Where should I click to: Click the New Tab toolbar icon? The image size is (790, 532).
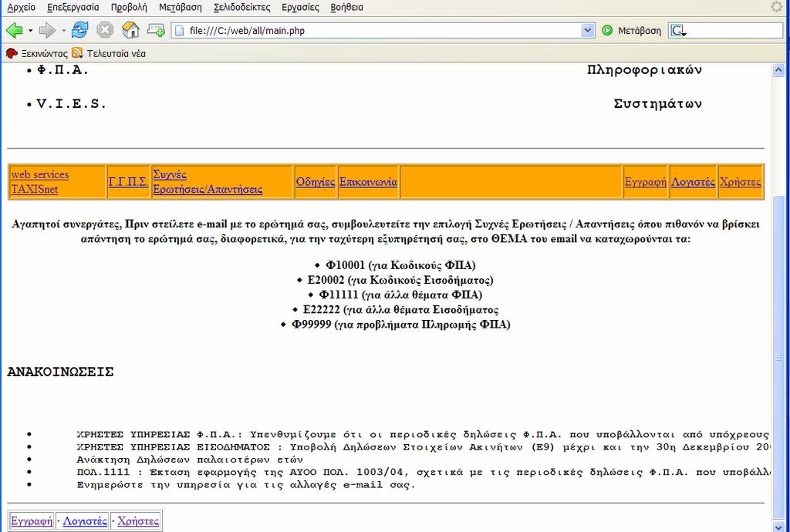(156, 30)
